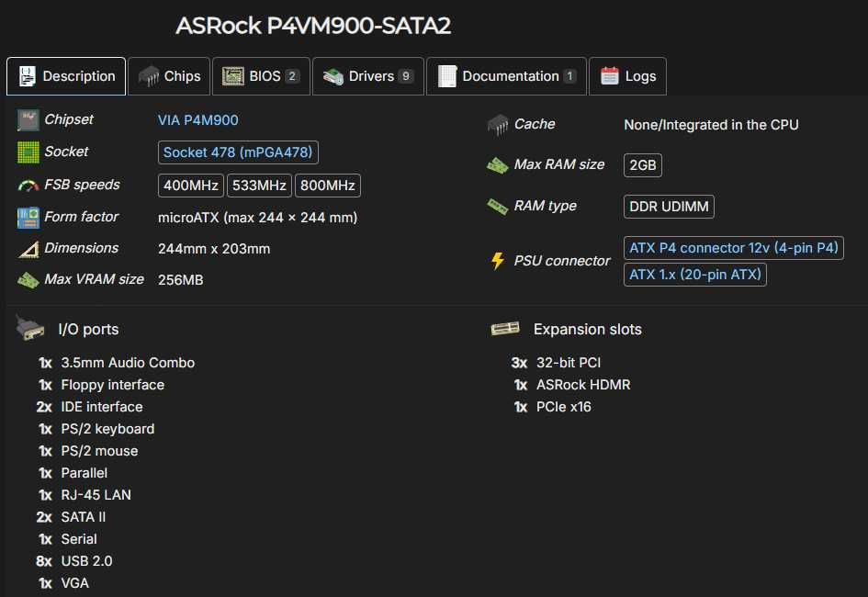Click the Chips tab chip icon
The image size is (868, 597).
[x=149, y=76]
